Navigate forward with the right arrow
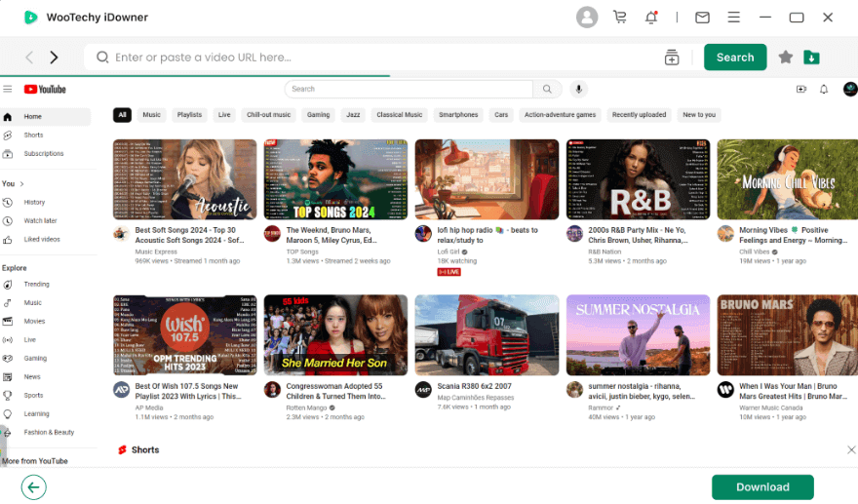Screen dimensions: 858x504 [x=55, y=58]
